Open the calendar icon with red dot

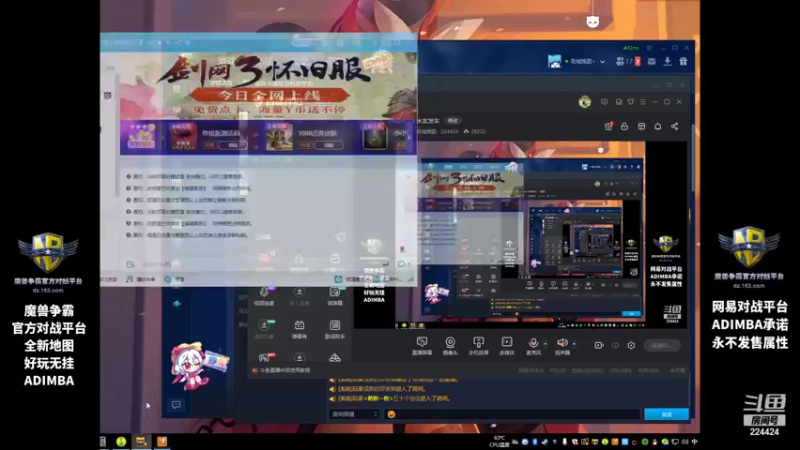[x=608, y=126]
